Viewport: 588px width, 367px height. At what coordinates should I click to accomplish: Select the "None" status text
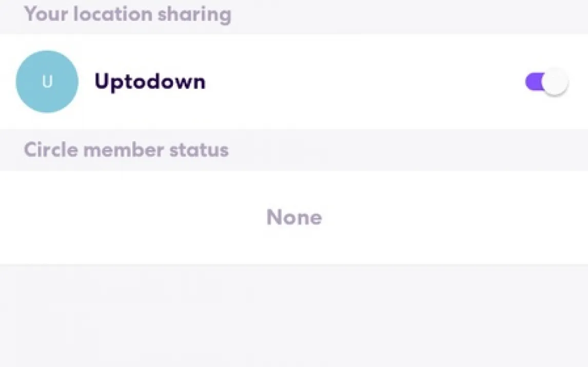[294, 217]
